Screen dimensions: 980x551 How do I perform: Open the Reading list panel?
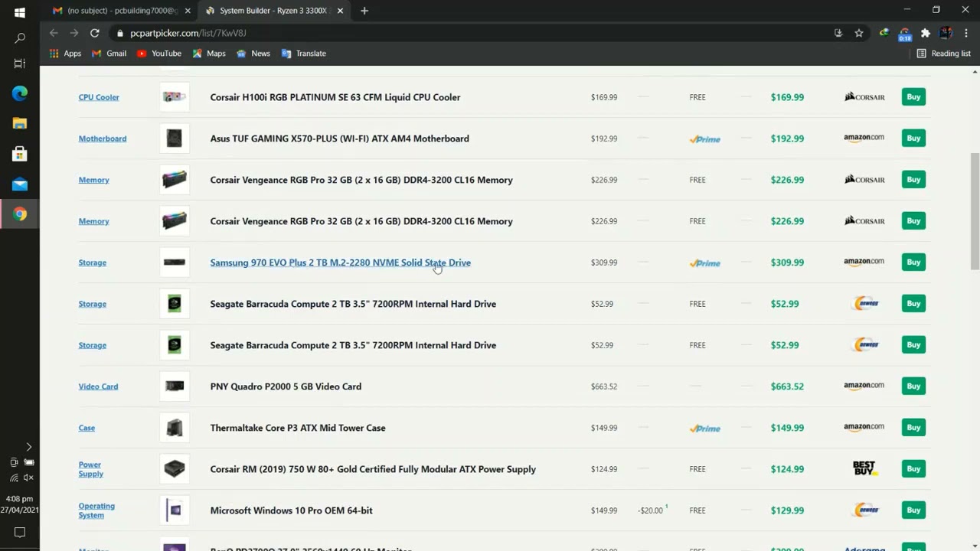click(943, 54)
